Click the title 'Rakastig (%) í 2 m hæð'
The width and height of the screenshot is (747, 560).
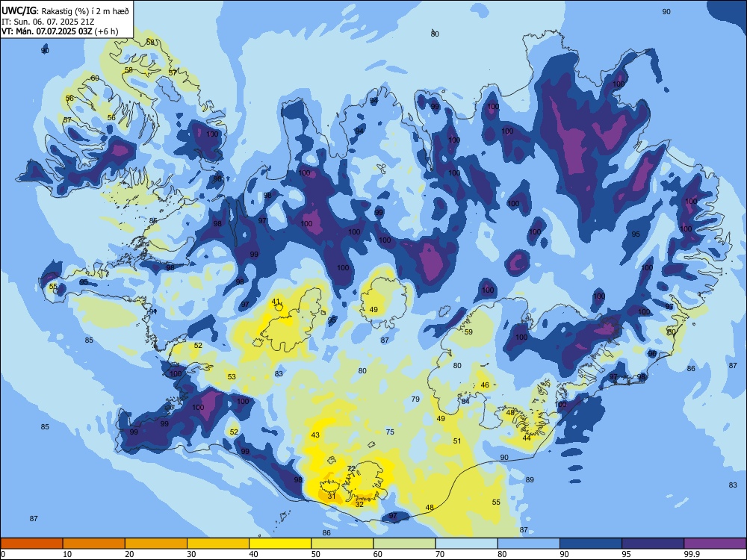pyautogui.click(x=85, y=11)
